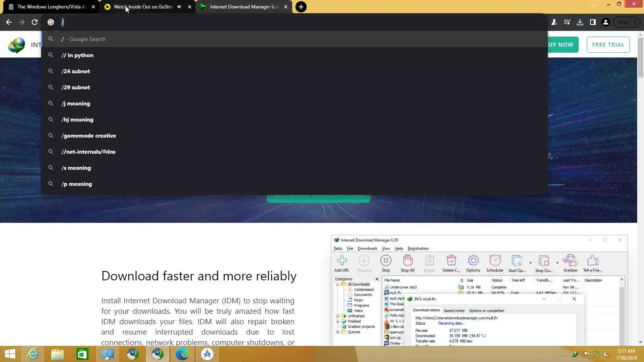Select the '/29 subnet' suggestion
The image size is (644, 362).
(x=294, y=87)
